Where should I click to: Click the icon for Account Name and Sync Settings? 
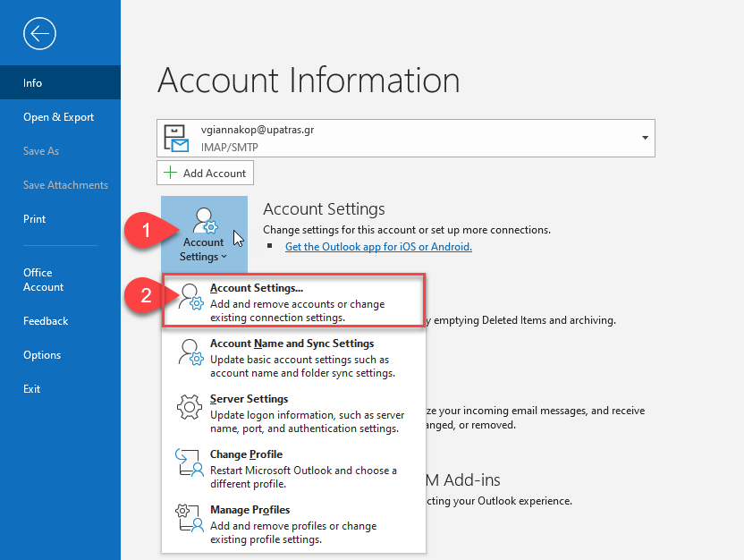(190, 352)
